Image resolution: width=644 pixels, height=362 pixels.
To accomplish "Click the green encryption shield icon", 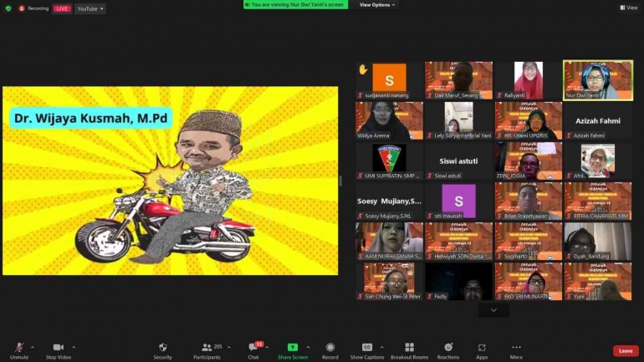I will (8, 8).
